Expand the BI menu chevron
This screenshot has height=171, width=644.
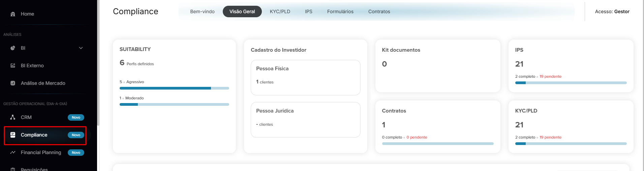point(81,48)
